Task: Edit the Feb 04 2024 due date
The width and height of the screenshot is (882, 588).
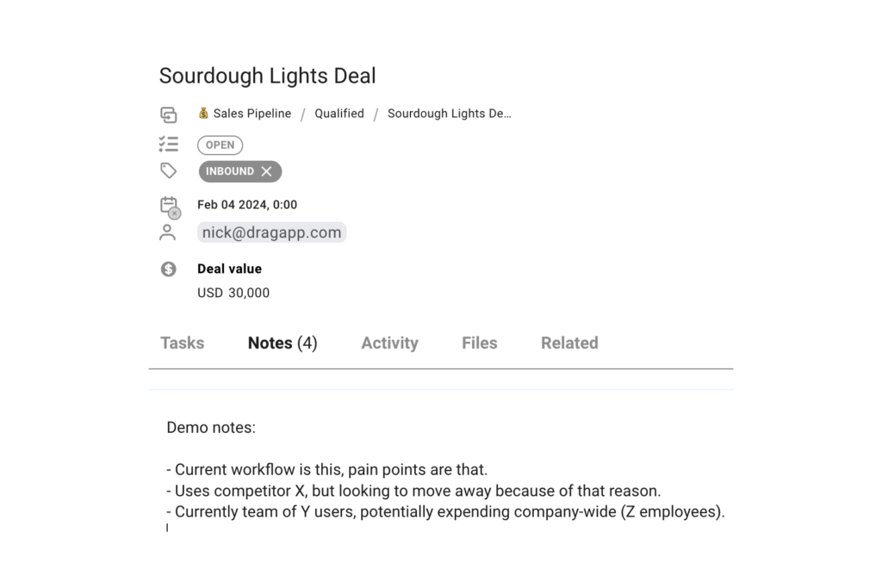Action: 247,205
